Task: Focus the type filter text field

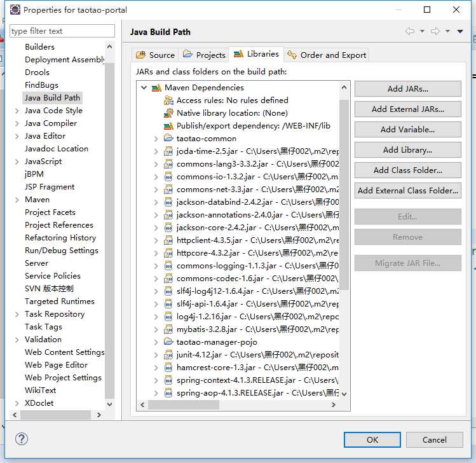Action: (x=62, y=31)
